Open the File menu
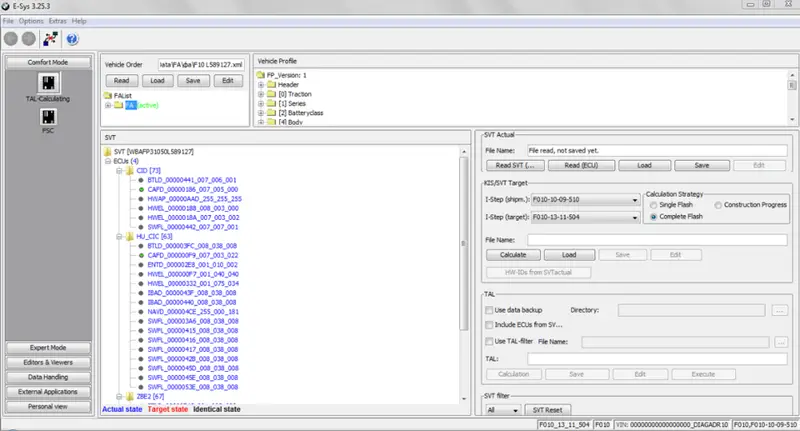This screenshot has height=431, width=800. (8, 21)
